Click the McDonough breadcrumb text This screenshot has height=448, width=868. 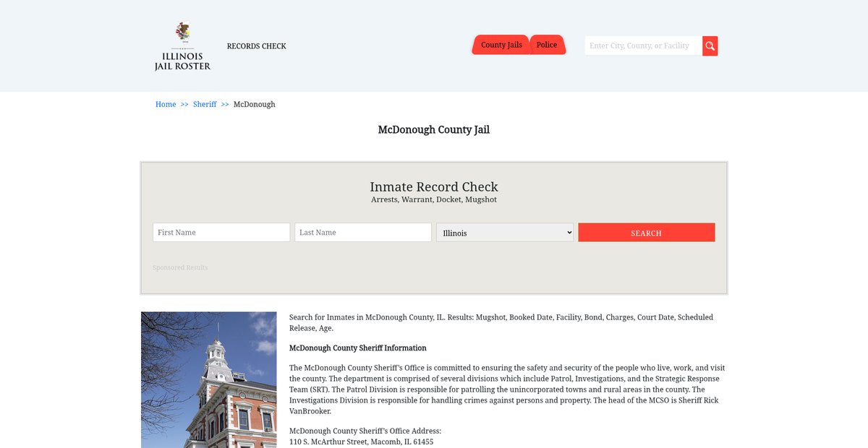tap(255, 104)
